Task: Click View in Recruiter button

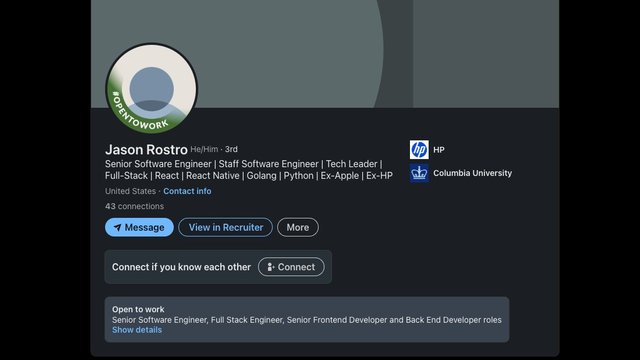Action: [225, 227]
